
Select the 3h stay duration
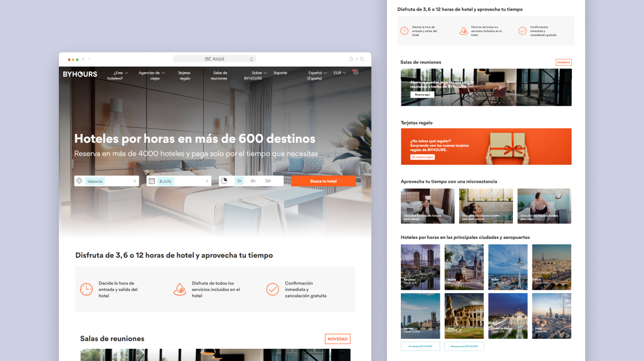point(239,181)
